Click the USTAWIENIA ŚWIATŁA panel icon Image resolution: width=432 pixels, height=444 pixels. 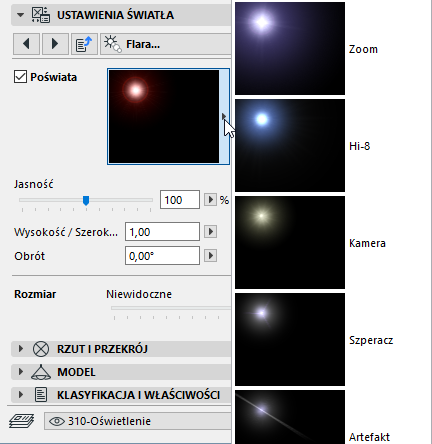pyautogui.click(x=41, y=15)
